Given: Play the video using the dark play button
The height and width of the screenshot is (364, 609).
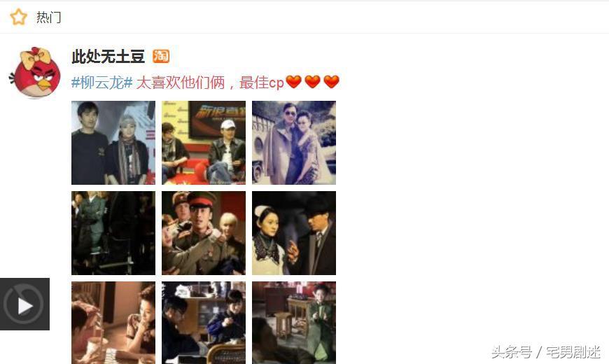Looking at the screenshot, I should (x=25, y=304).
